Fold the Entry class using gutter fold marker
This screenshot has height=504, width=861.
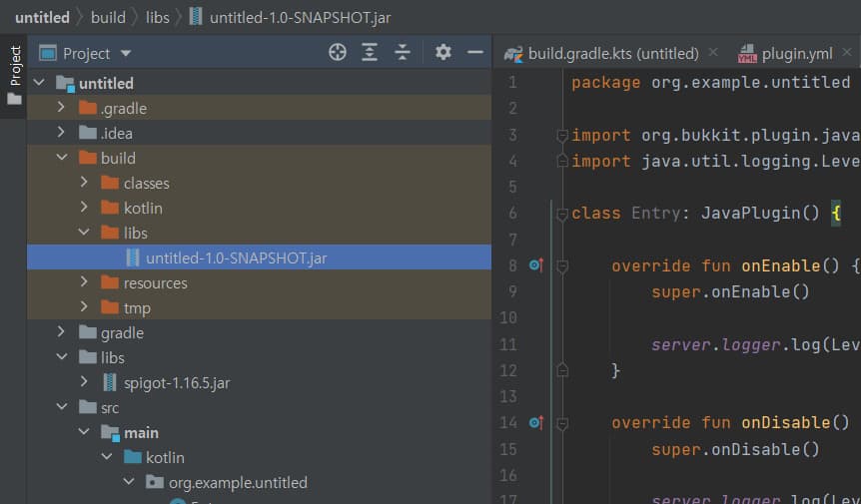coord(561,214)
